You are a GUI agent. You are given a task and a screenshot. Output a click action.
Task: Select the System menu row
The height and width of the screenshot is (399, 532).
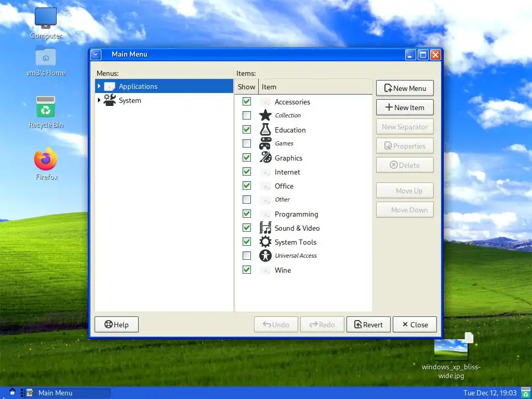point(164,100)
